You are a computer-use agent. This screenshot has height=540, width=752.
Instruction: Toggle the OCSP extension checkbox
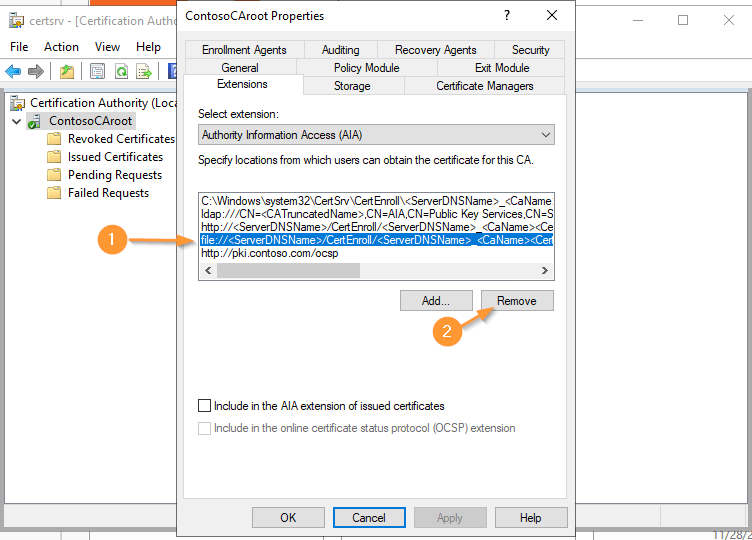[204, 428]
